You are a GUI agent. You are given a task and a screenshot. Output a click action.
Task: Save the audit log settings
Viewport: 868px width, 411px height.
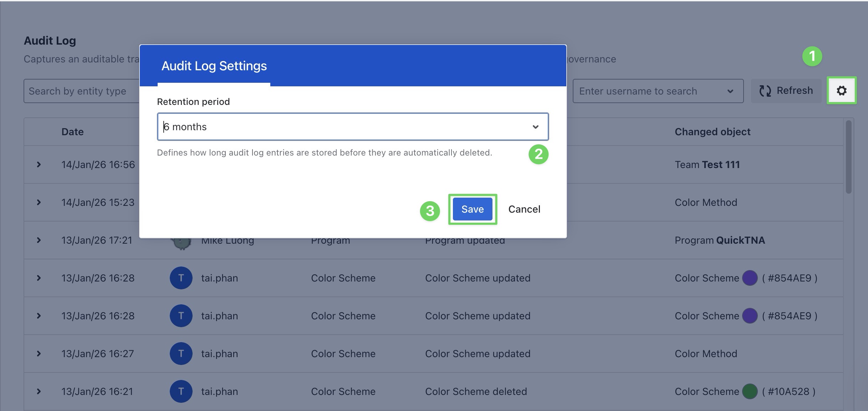click(472, 209)
